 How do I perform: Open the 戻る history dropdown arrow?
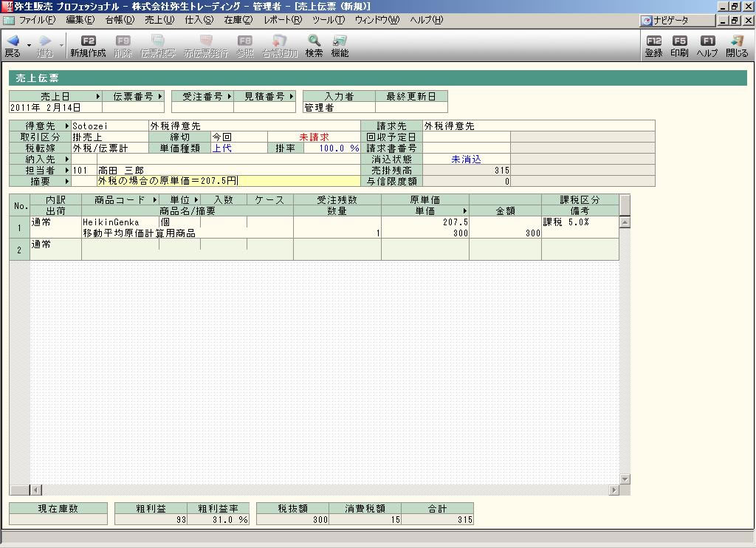coord(29,45)
